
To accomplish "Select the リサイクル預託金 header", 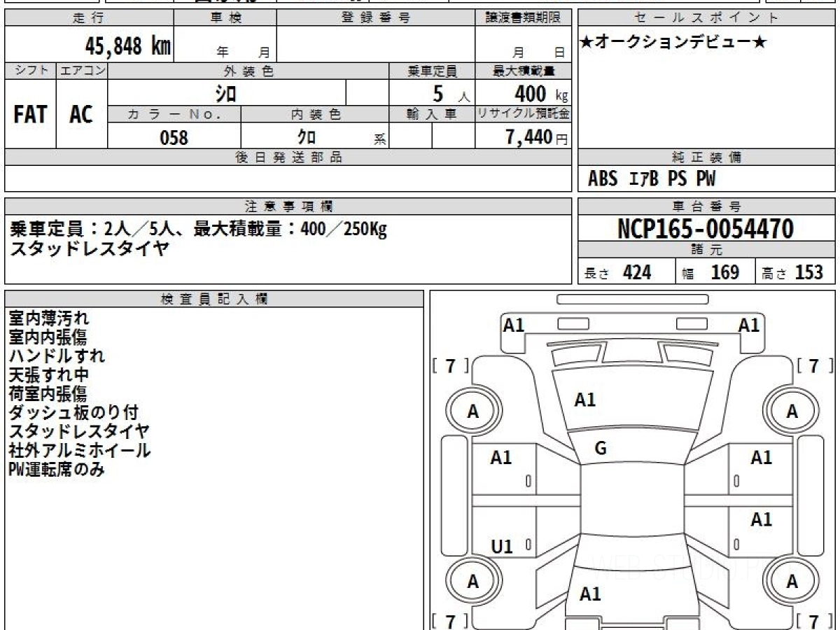I will point(523,115).
